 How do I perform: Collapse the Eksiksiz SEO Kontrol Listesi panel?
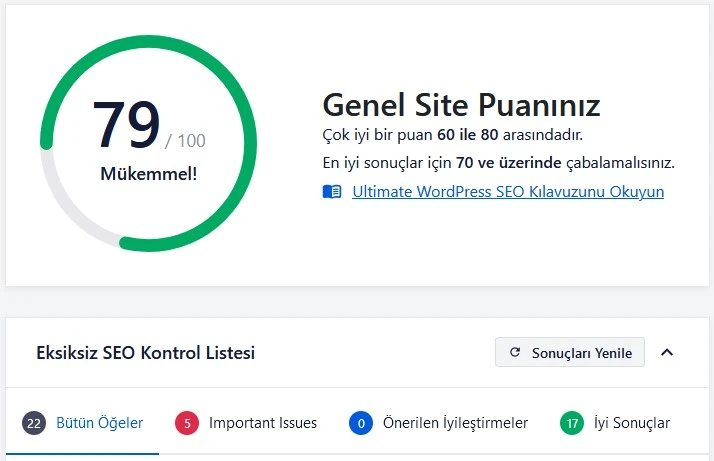point(668,352)
